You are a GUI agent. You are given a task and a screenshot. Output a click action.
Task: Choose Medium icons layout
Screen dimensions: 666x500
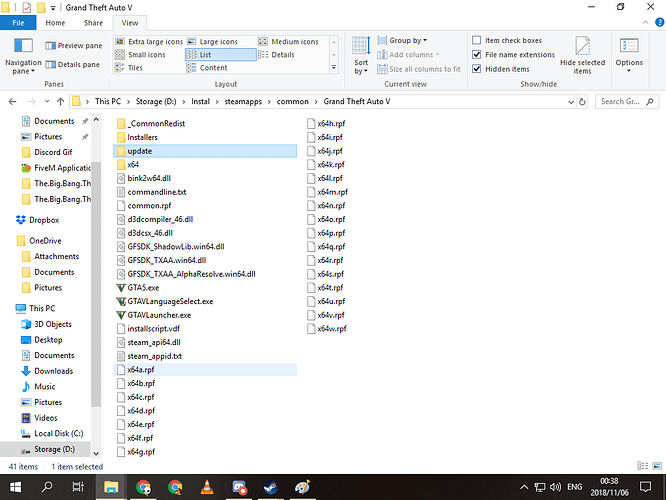click(288, 42)
